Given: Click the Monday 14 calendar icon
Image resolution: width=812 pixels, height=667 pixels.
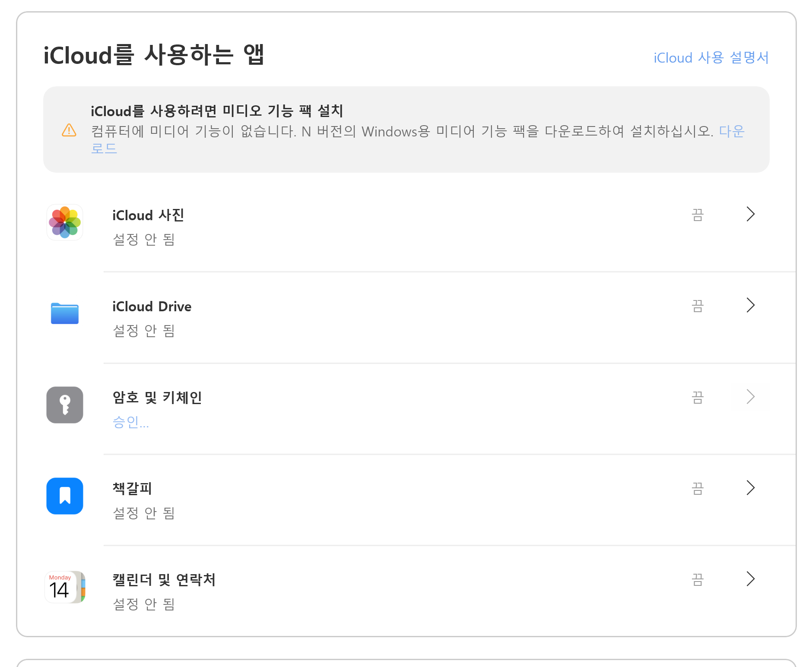Looking at the screenshot, I should pos(65,587).
